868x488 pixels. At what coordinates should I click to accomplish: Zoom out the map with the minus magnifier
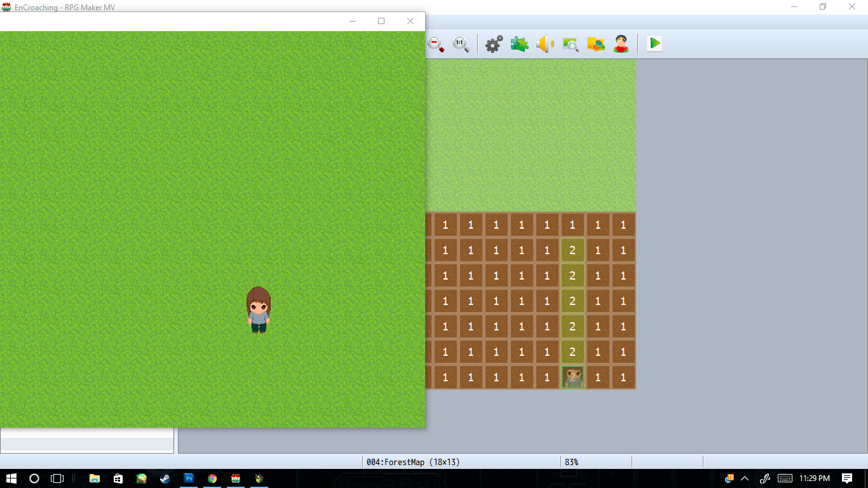pyautogui.click(x=436, y=44)
